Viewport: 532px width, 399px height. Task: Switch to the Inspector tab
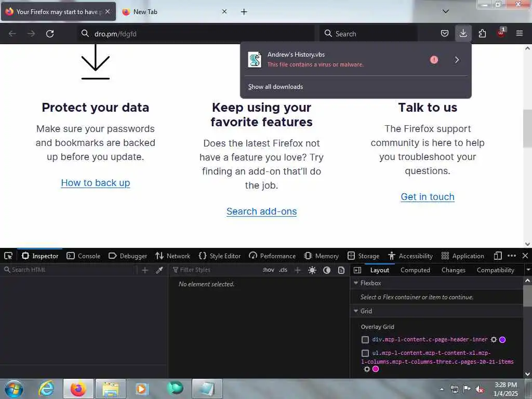click(40, 256)
